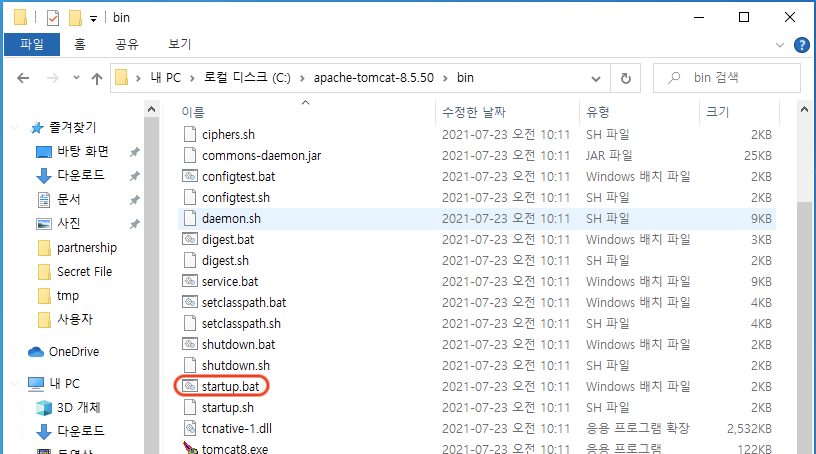Click the configtest.sh file icon
Image resolution: width=816 pixels, height=454 pixels.
[190, 197]
